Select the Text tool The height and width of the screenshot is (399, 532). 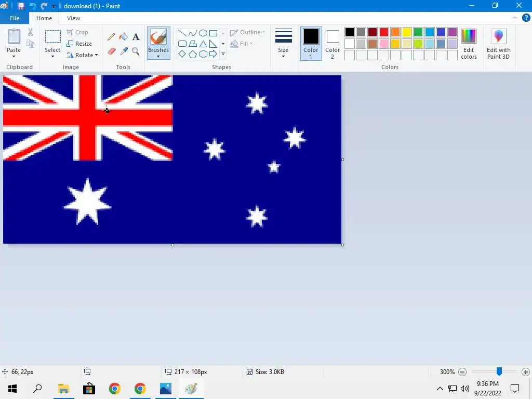tap(136, 37)
